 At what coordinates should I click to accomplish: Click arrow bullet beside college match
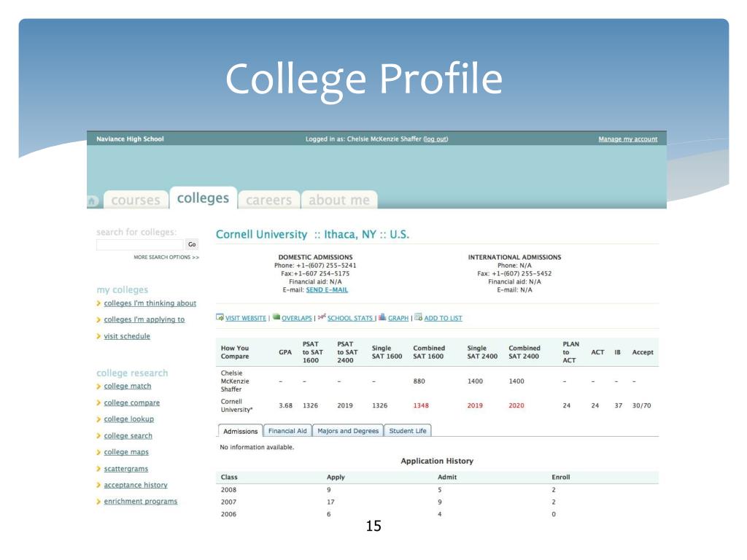pyautogui.click(x=98, y=386)
